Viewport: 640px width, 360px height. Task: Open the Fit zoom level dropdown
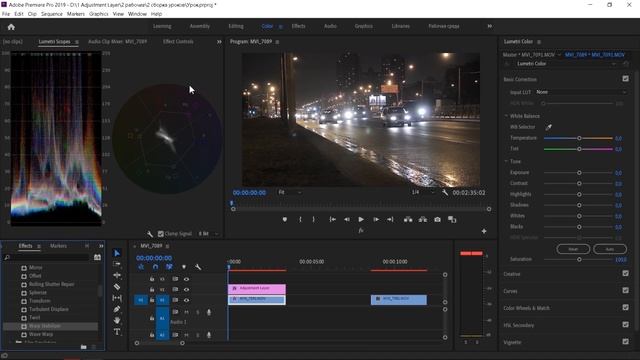(290, 192)
